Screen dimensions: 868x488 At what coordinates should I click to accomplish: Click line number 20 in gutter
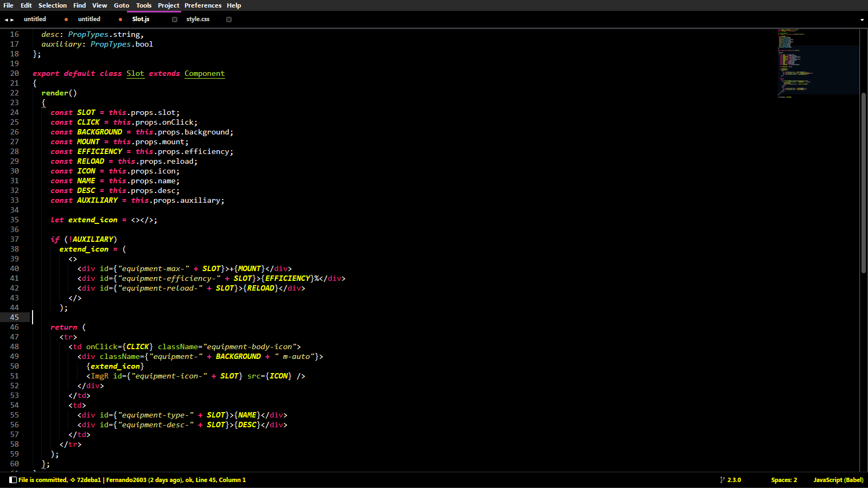click(15, 73)
